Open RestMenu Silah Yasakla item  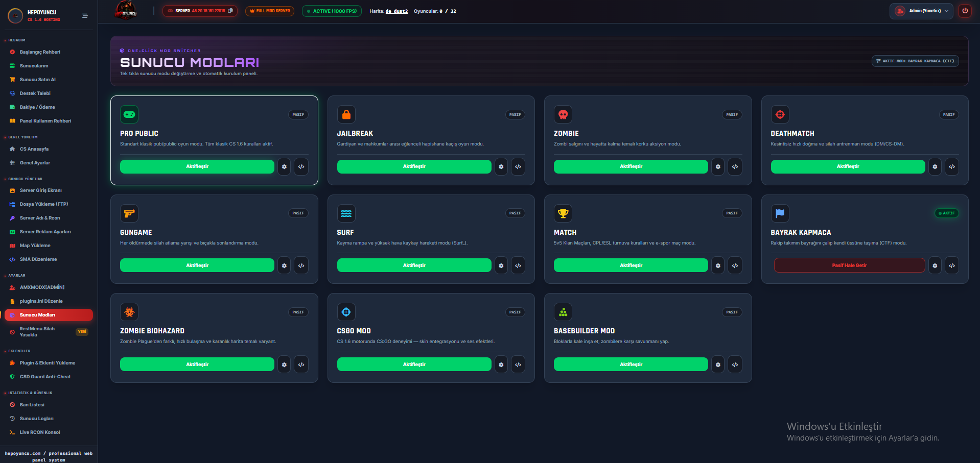49,332
